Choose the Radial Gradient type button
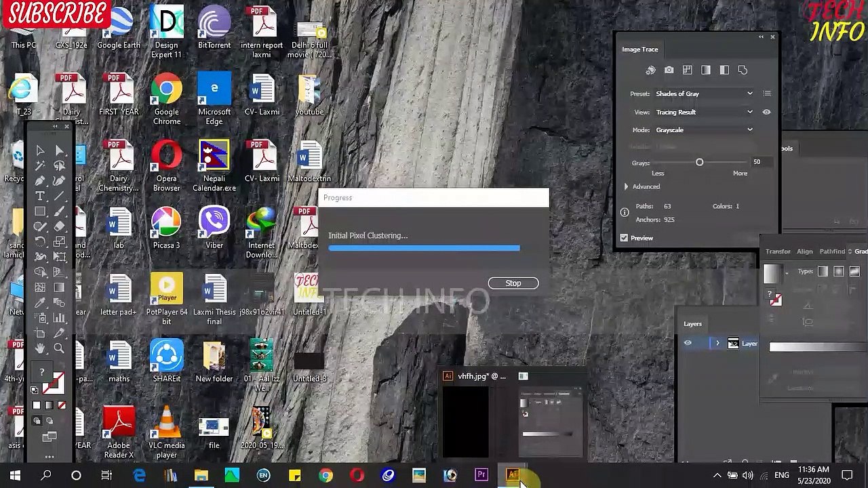This screenshot has width=868, height=488. click(x=839, y=272)
